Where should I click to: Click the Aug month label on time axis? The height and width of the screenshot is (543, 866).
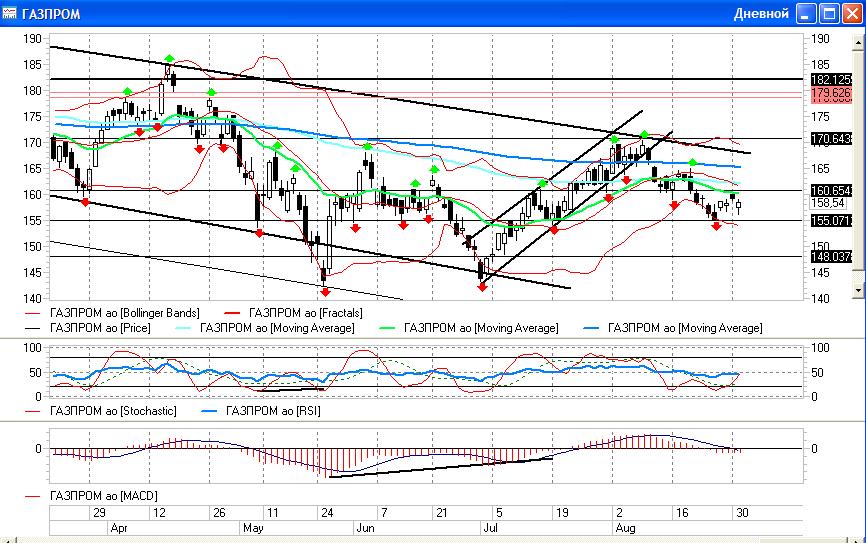[x=625, y=528]
